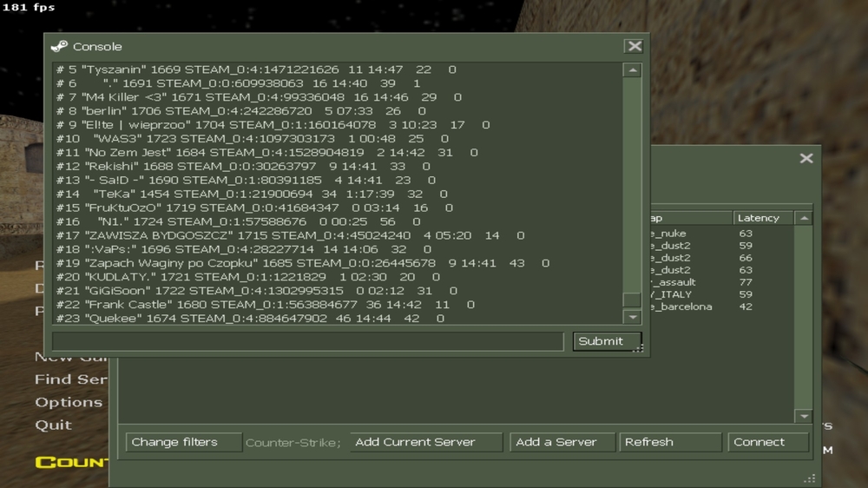Viewport: 868px width, 488px height.
Task: Click the console scrollbar thumb
Action: tap(632, 300)
